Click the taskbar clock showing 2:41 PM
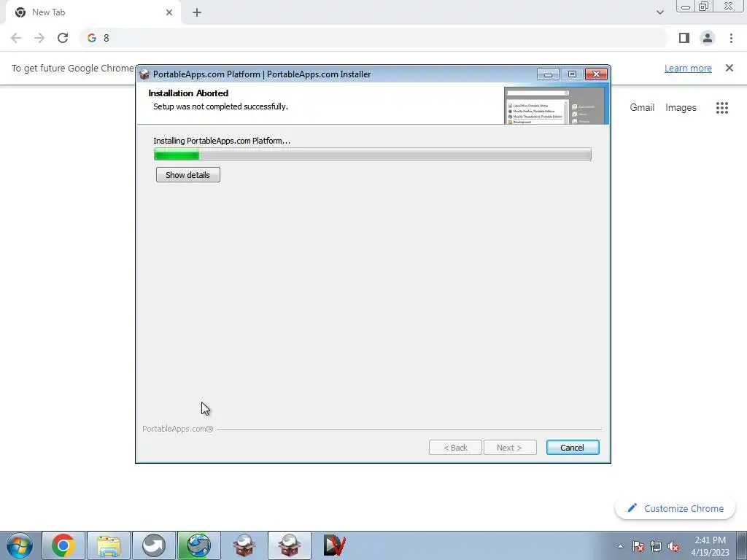 click(710, 546)
